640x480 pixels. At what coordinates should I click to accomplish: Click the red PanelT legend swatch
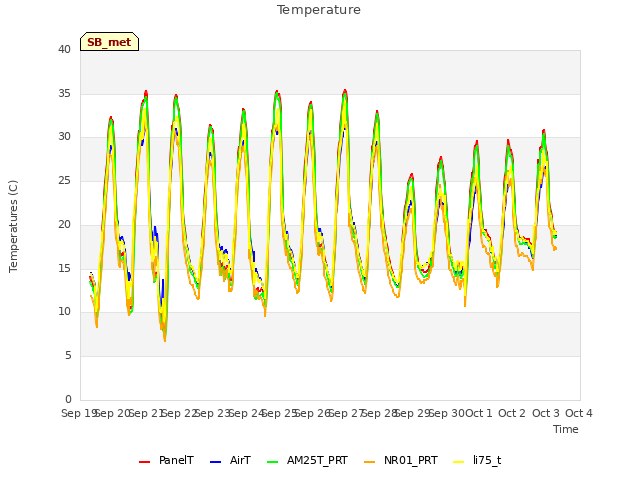144,462
